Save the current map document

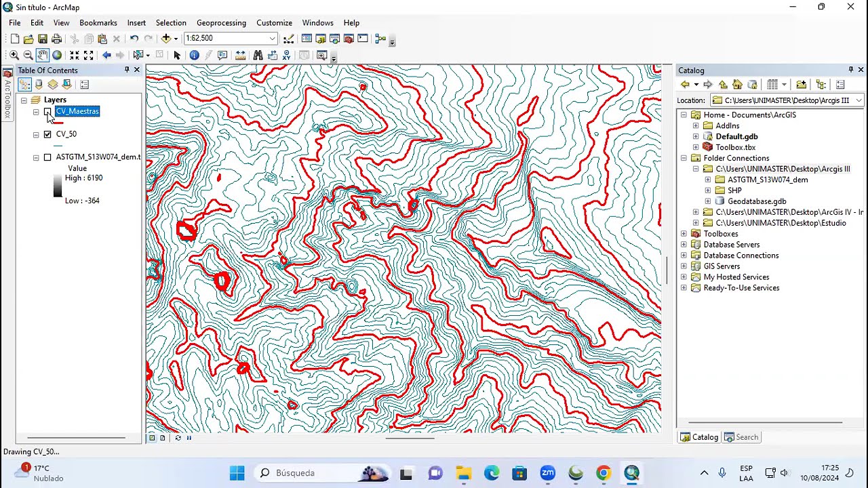(43, 39)
